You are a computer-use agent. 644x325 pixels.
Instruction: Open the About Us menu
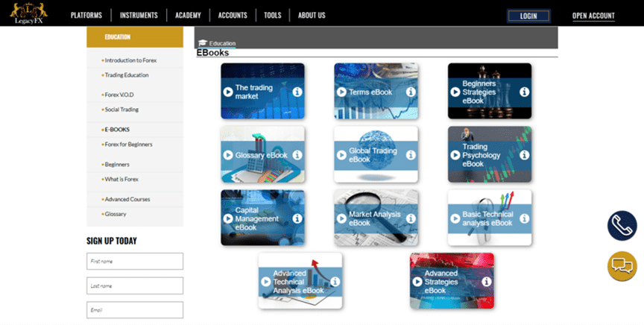click(x=312, y=15)
